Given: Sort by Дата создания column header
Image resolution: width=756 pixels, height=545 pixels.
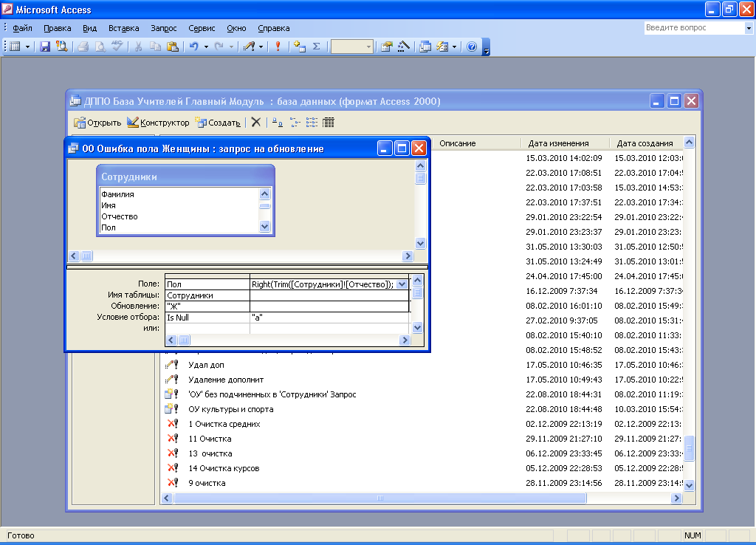Looking at the screenshot, I should [646, 143].
